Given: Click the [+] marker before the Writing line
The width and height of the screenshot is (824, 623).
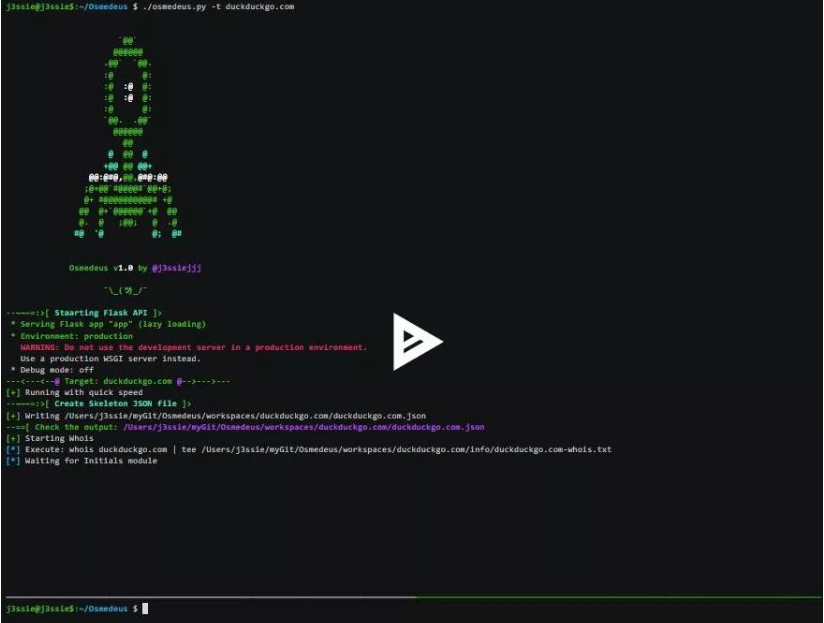Looking at the screenshot, I should (12, 415).
